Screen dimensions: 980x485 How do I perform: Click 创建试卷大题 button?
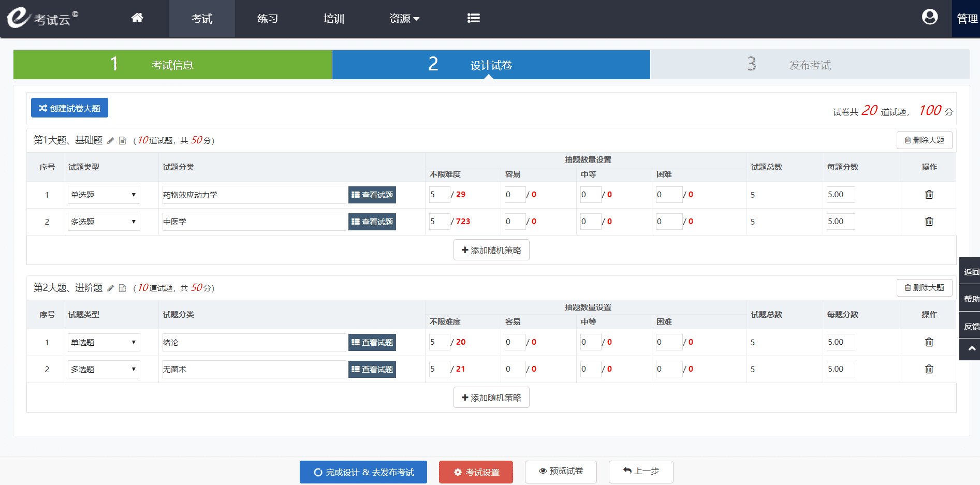69,108
